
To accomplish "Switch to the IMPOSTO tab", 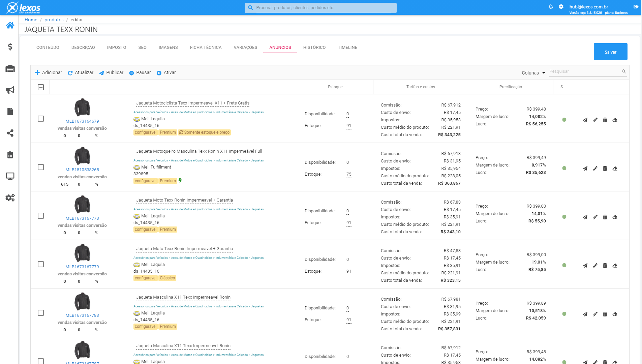I will point(117,48).
